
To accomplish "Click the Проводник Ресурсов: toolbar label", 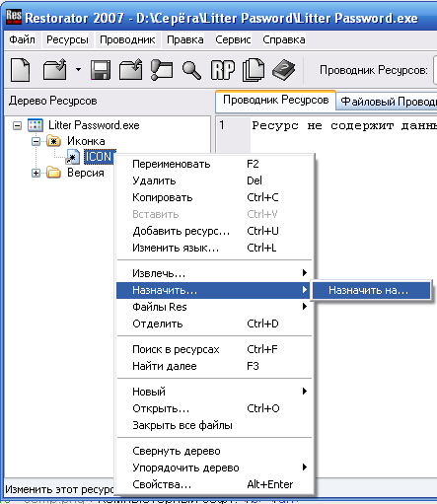I will 374,70.
